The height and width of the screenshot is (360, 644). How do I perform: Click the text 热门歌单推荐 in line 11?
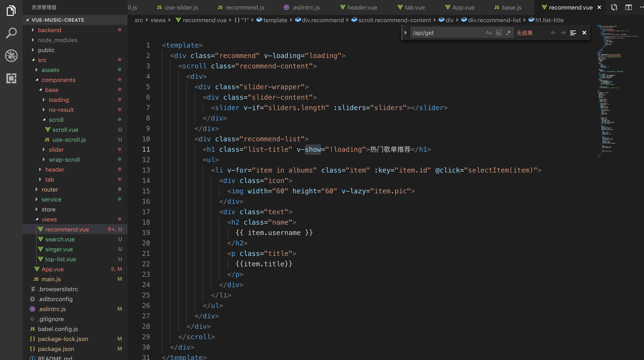pyautogui.click(x=390, y=149)
